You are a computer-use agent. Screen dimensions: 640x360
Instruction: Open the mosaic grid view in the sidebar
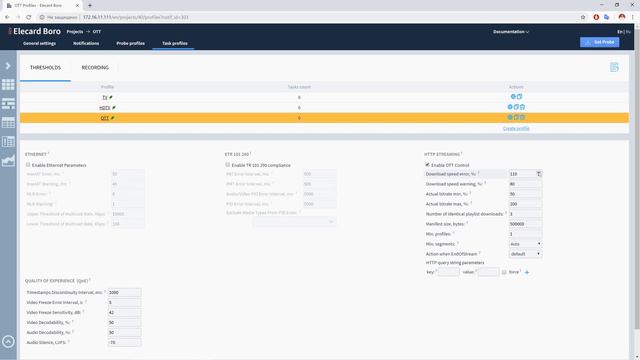coord(8,84)
